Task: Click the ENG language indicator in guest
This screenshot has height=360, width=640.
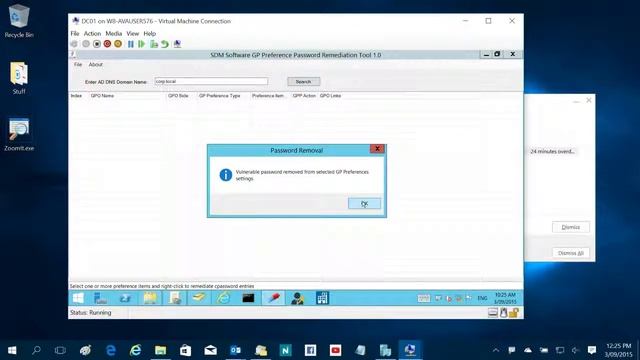Action: coord(482,298)
